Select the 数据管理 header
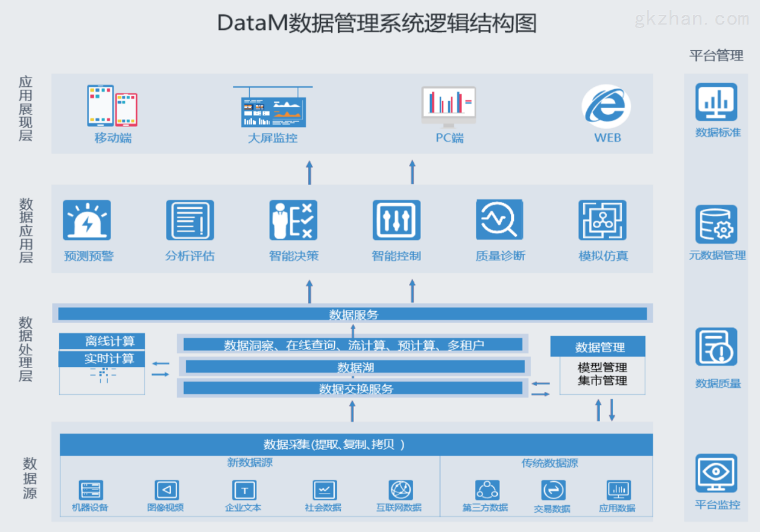Image resolution: width=760 pixels, height=532 pixels. coord(601,346)
